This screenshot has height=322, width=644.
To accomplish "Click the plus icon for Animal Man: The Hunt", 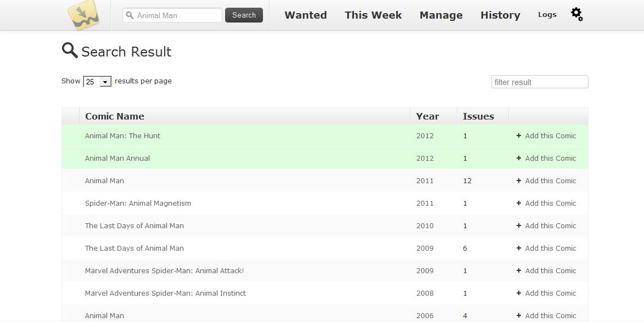I will point(519,136).
